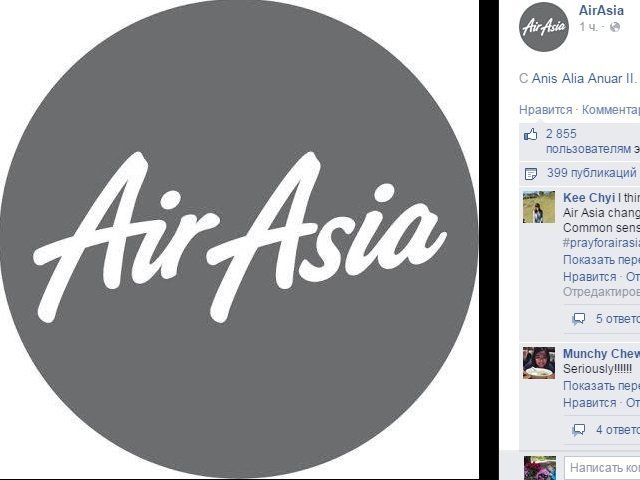This screenshot has height=480, width=640.
Task: View the 399 публикаций shares
Action: pos(592,173)
